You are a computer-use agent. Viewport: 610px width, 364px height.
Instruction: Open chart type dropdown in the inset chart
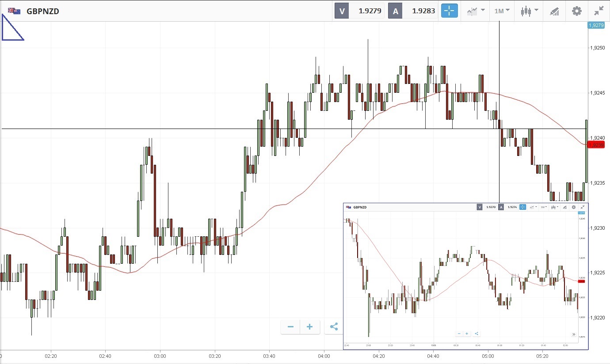pyautogui.click(x=555, y=207)
